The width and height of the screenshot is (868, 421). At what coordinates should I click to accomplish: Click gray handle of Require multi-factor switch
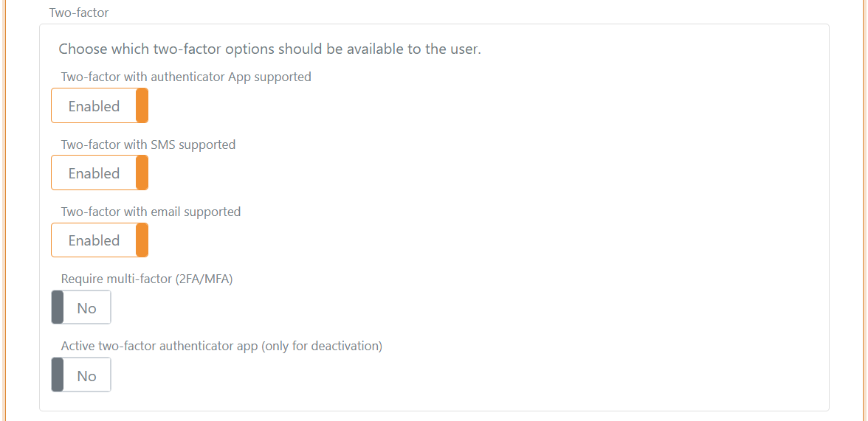(x=58, y=307)
